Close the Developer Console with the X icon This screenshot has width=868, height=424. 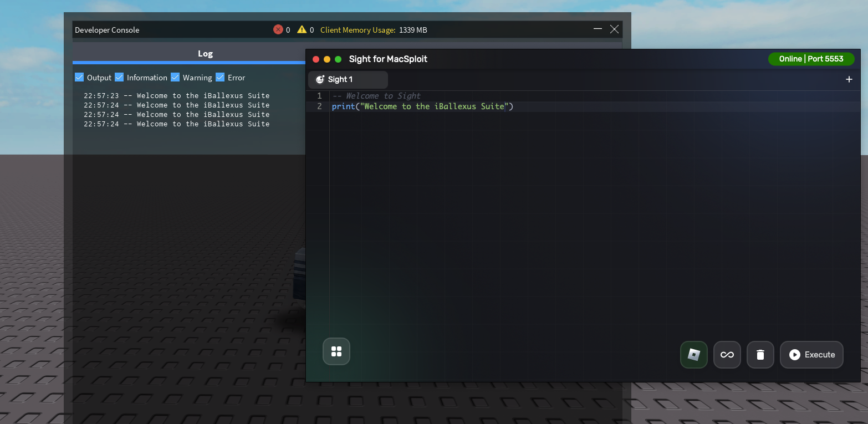(614, 29)
